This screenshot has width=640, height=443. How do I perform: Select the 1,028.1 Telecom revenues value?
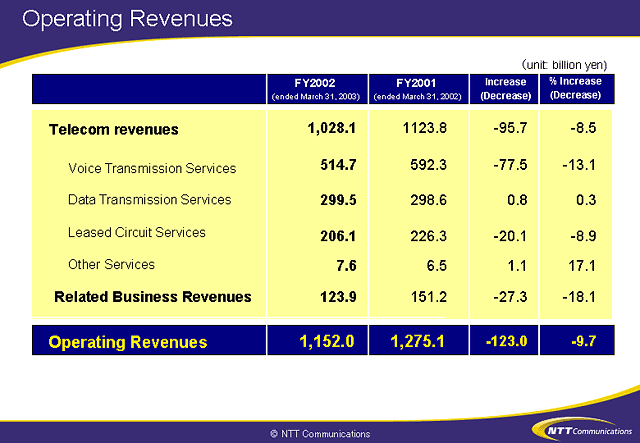pyautogui.click(x=333, y=129)
